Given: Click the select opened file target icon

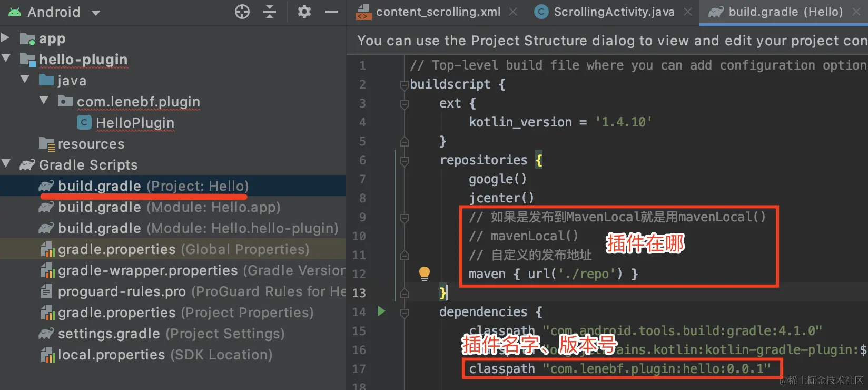Looking at the screenshot, I should coord(242,12).
